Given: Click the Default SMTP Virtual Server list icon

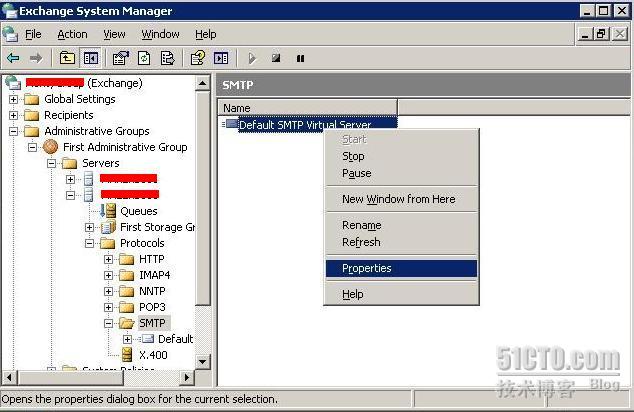Looking at the screenshot, I should (x=231, y=124).
